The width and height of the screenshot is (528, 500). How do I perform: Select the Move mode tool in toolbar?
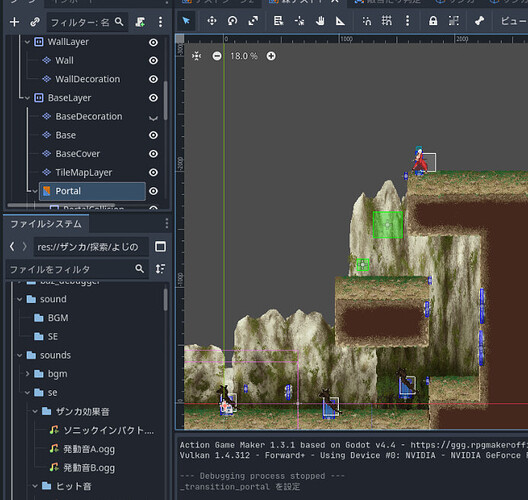point(212,21)
